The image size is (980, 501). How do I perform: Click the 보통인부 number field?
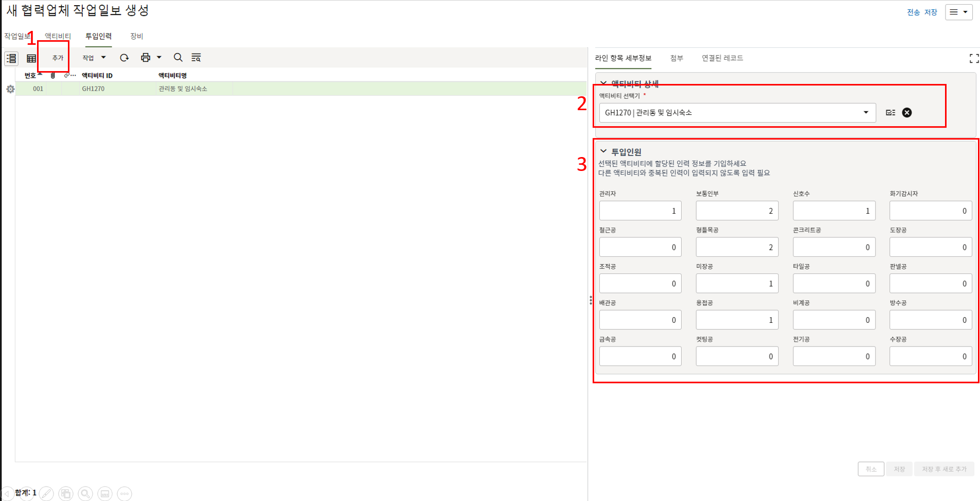(x=737, y=211)
